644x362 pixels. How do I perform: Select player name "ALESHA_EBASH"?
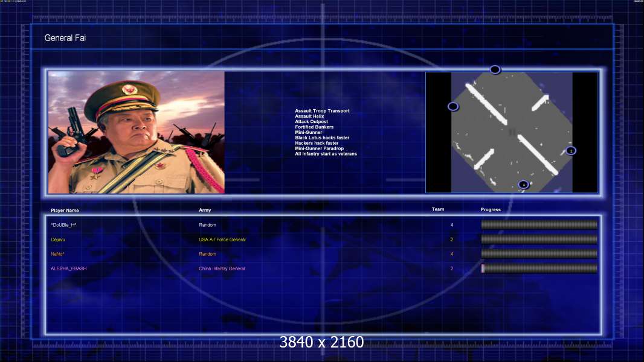69,268
